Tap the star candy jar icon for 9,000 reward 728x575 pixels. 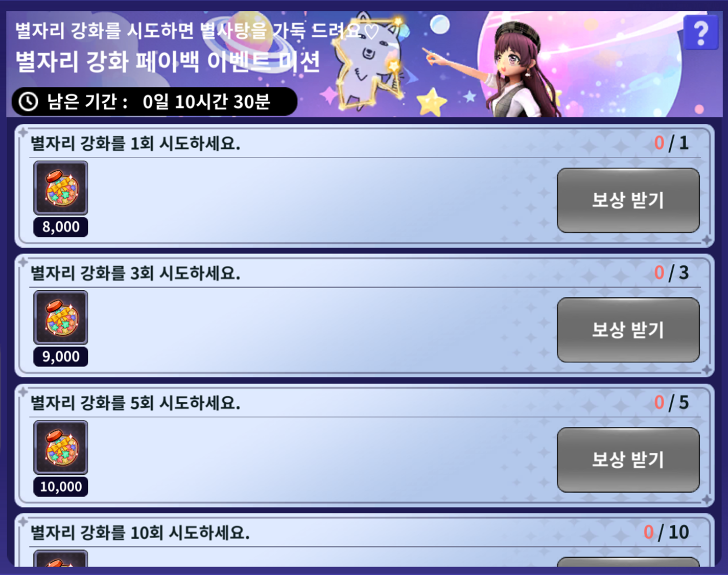tap(61, 318)
